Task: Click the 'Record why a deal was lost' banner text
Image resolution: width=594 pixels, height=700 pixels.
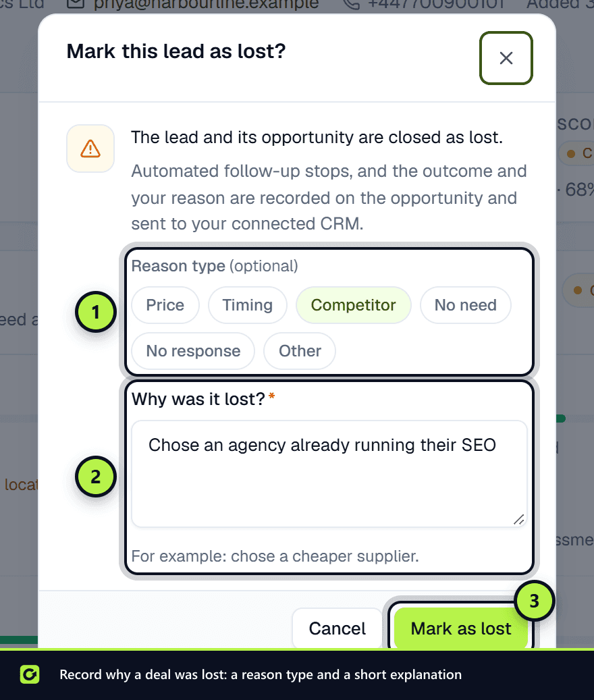Action: (261, 674)
